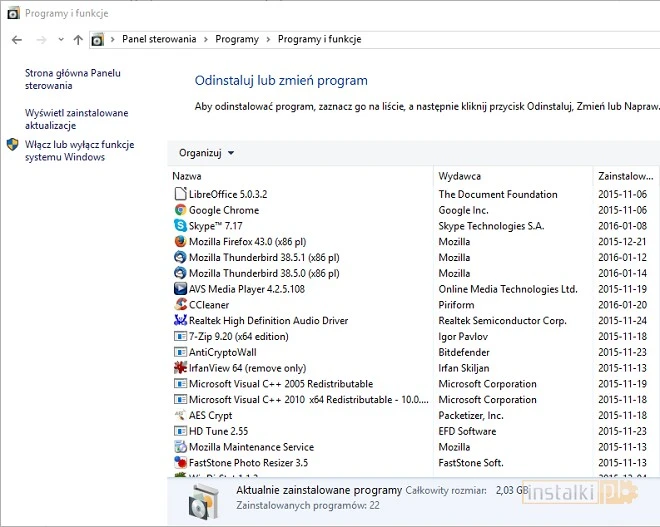Expand chevron after Panel sterowania breadcrumb

tap(206, 40)
